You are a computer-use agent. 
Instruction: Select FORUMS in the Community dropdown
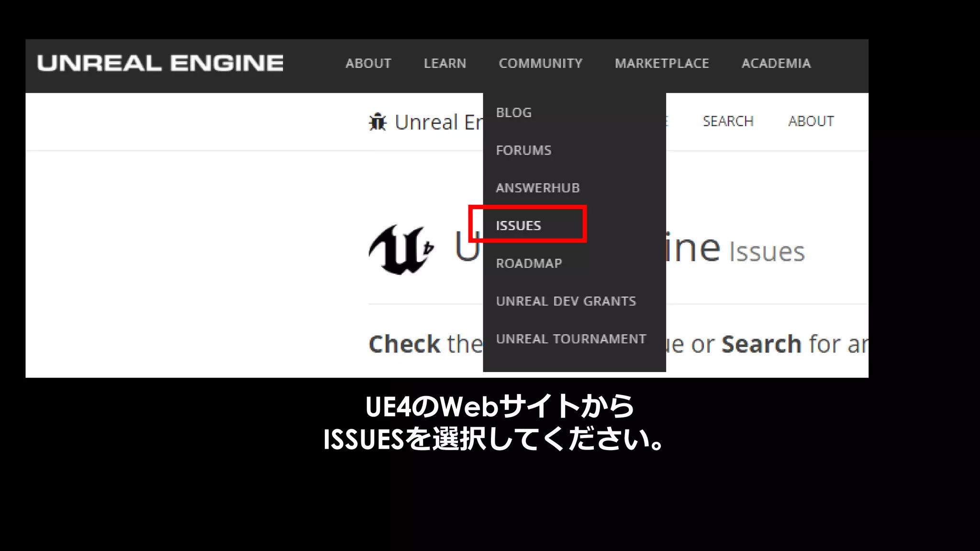(x=523, y=150)
